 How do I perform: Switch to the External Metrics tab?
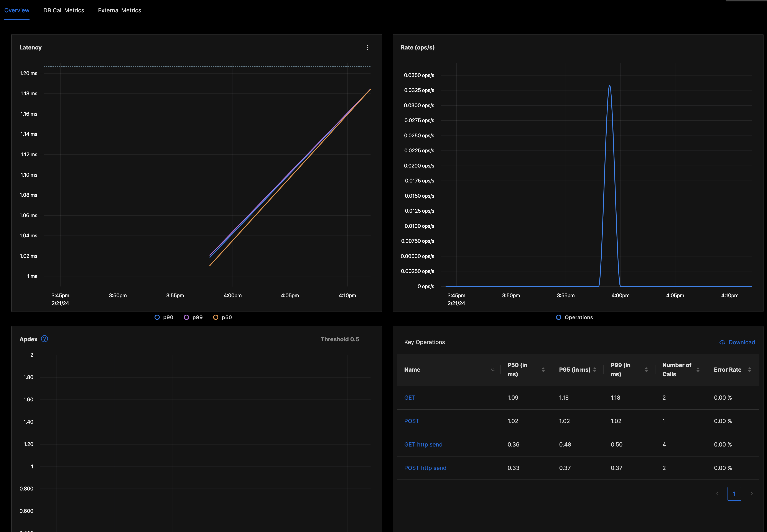pos(119,10)
